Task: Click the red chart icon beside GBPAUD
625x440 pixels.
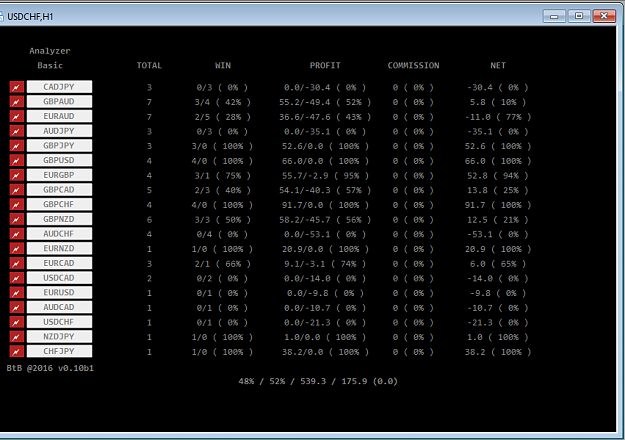Action: (x=17, y=102)
